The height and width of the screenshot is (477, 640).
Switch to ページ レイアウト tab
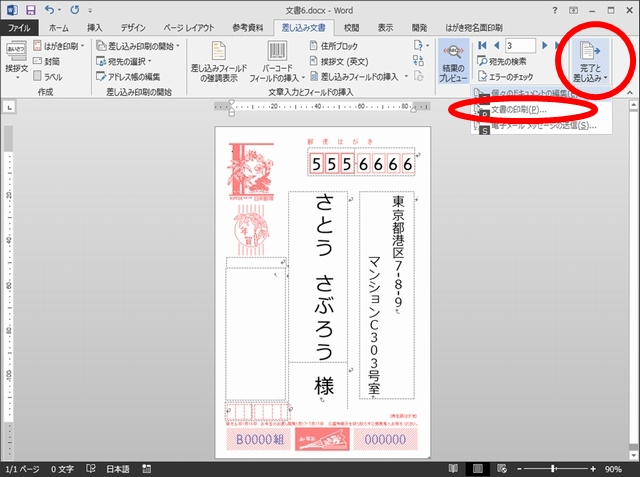(188, 27)
